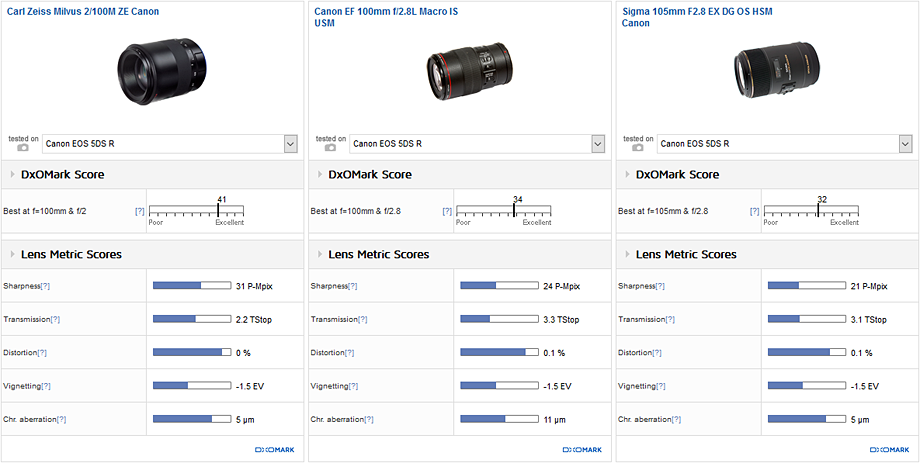Open the Sigma 105mm F2.8 EX DG OS HSM link
Screen dimensions: 920x463
click(x=697, y=17)
